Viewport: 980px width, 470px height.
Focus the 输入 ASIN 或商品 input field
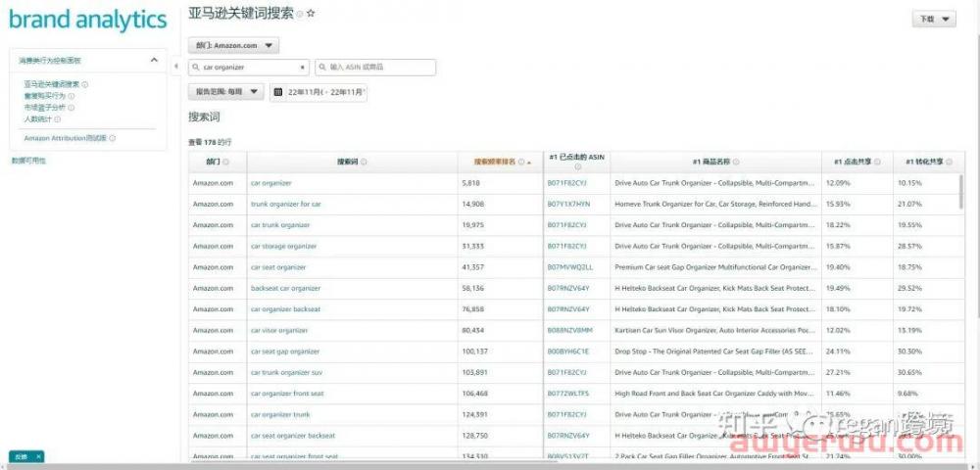click(x=375, y=67)
